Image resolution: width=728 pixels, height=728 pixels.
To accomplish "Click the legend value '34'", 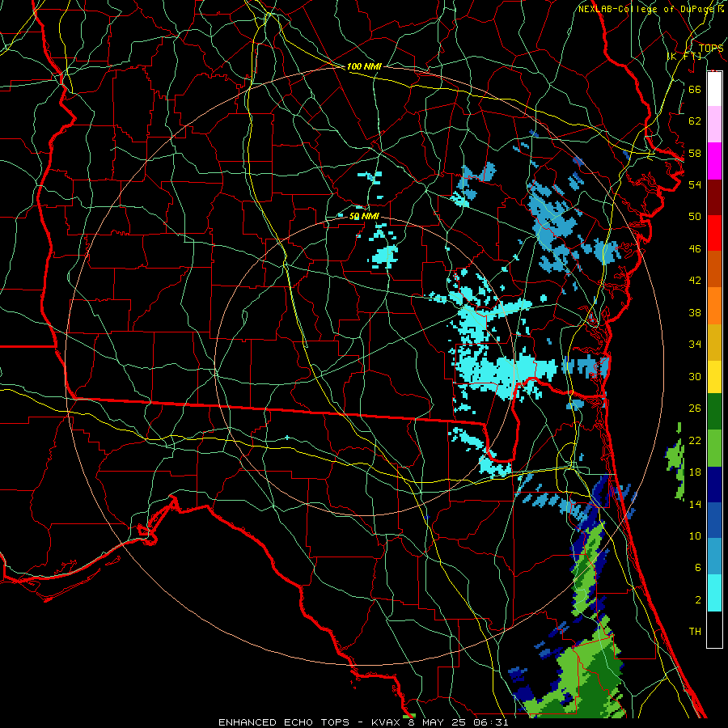I will [x=695, y=345].
